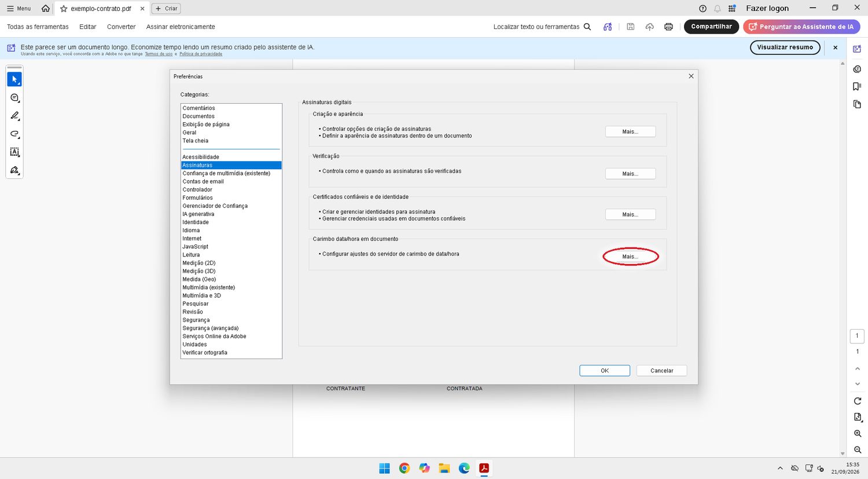Click the search magnifier icon
Viewport: 868px width, 479px height.
tap(587, 27)
